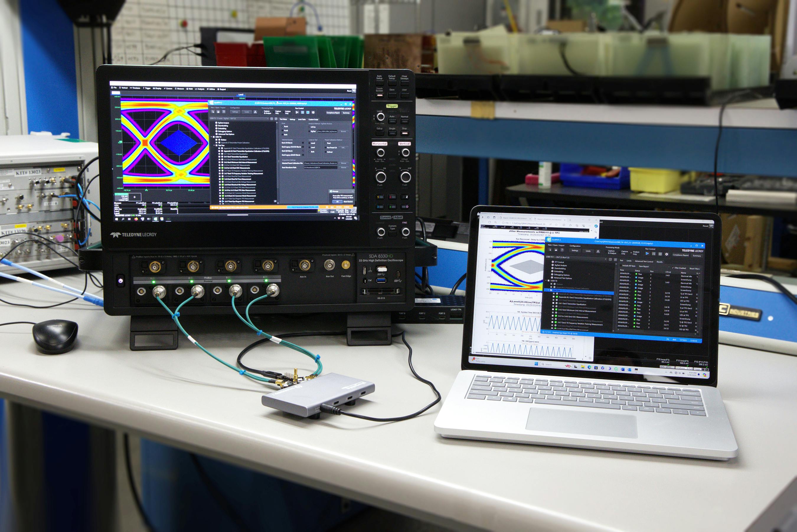
Task: Stop the running QualiPHY test
Action: [x=308, y=112]
